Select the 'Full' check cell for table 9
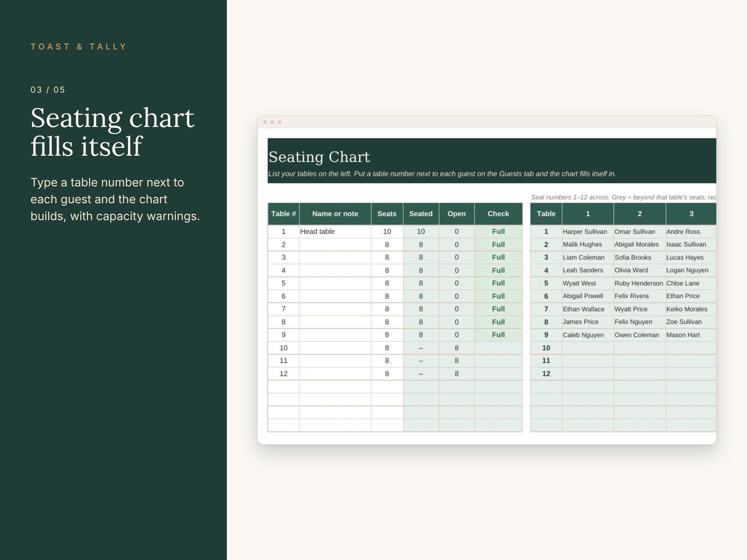The height and width of the screenshot is (560, 747). click(x=498, y=335)
